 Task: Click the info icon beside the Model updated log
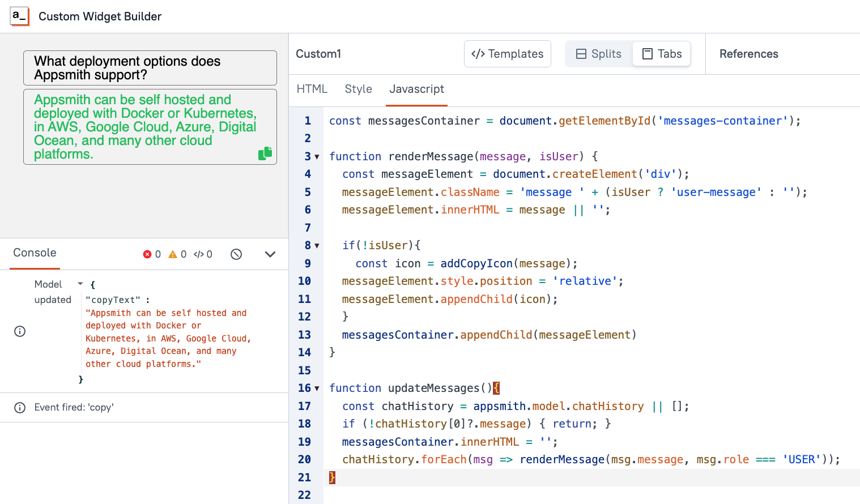tap(20, 331)
